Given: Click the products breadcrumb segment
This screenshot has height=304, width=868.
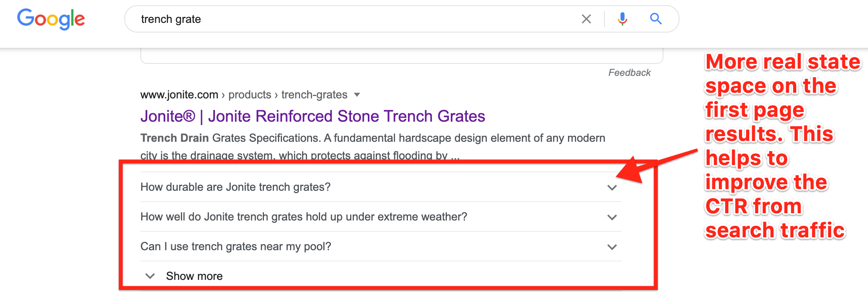Looking at the screenshot, I should tap(249, 95).
